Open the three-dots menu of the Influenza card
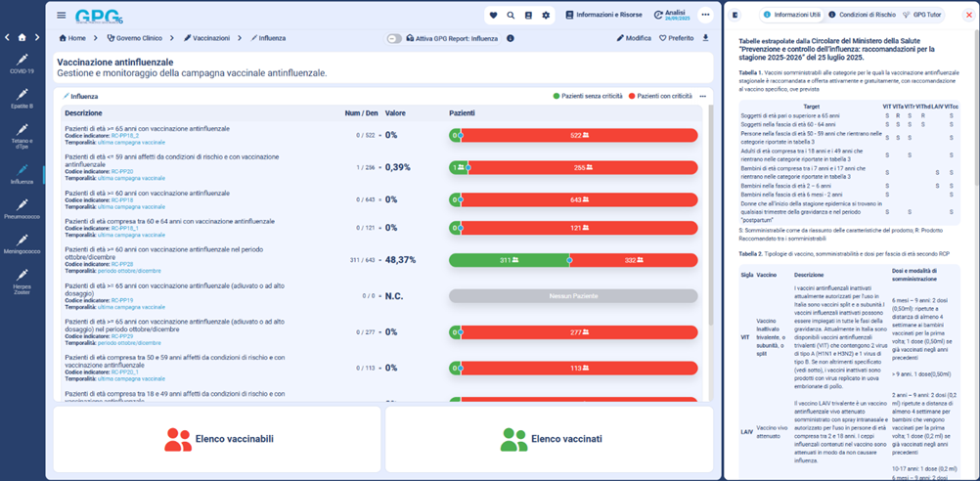This screenshot has height=481, width=980. tap(702, 97)
